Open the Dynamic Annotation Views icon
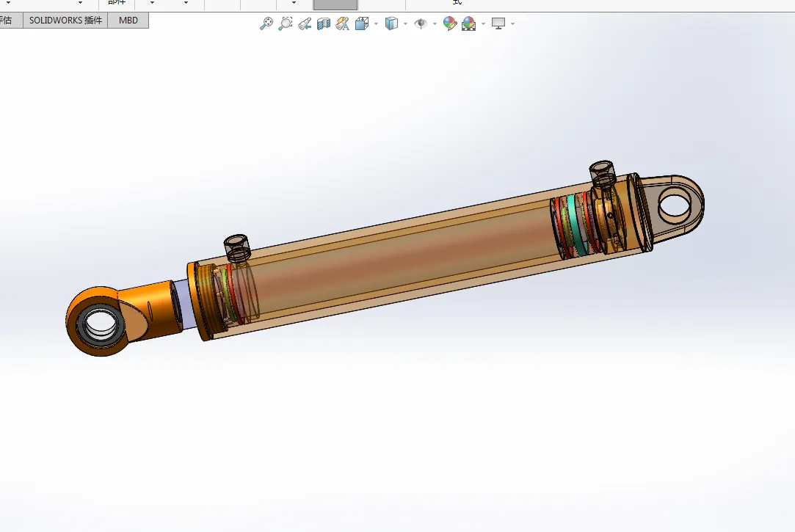The image size is (795, 532). 343,23
